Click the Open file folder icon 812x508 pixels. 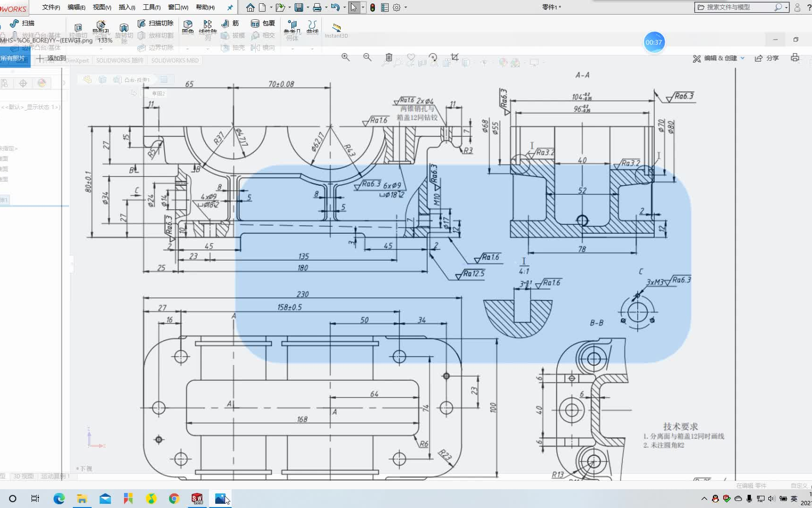coord(280,8)
